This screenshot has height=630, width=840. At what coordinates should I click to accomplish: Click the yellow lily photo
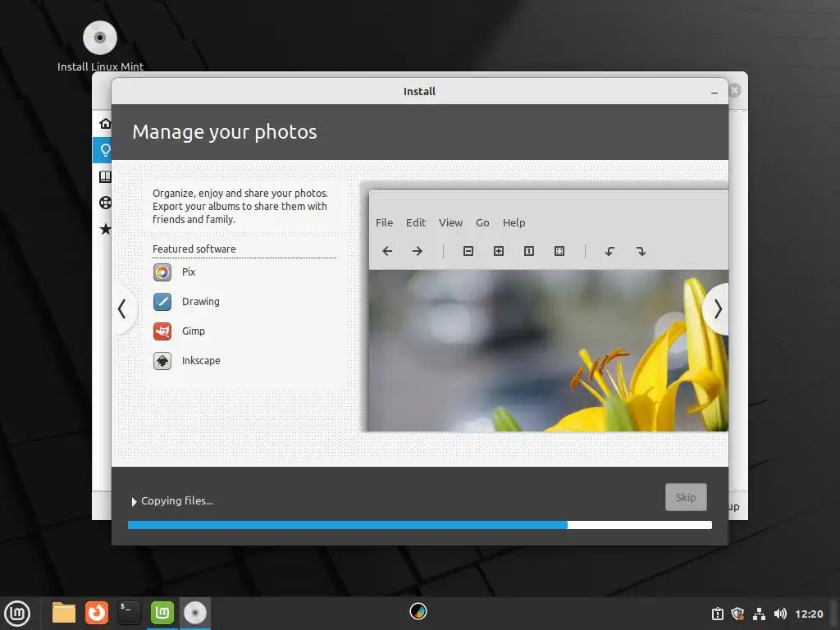click(548, 350)
